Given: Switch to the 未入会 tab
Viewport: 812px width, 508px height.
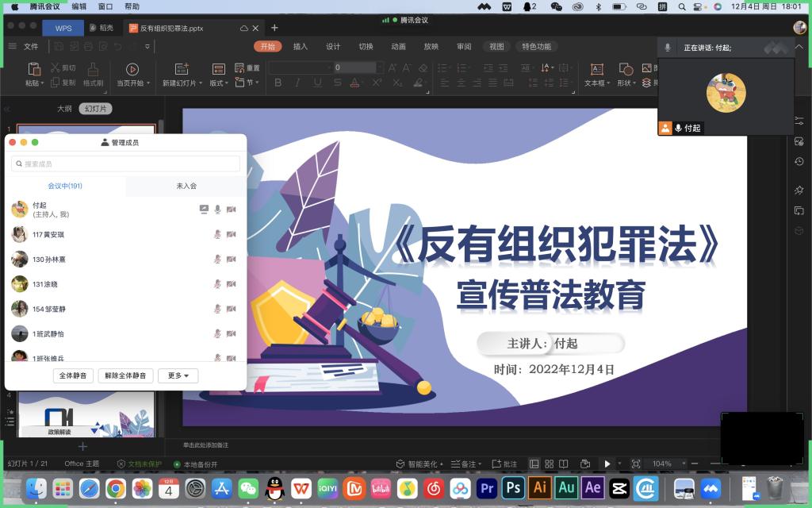Looking at the screenshot, I should pyautogui.click(x=186, y=186).
